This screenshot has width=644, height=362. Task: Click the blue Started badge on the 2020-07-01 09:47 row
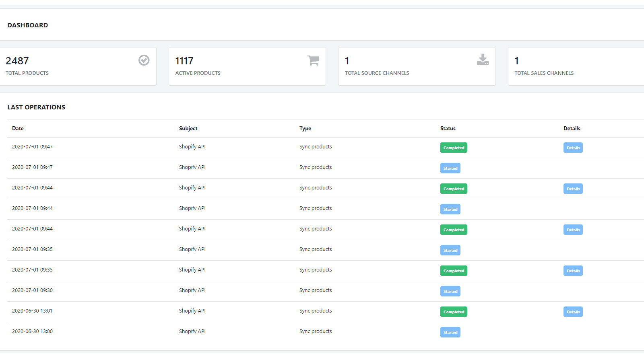point(450,168)
